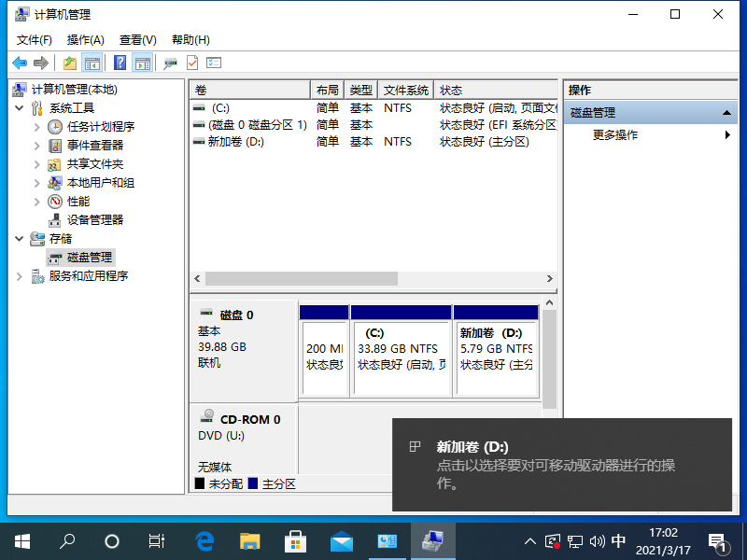
Task: Collapse the 系统工具 tree node
Action: pyautogui.click(x=21, y=107)
